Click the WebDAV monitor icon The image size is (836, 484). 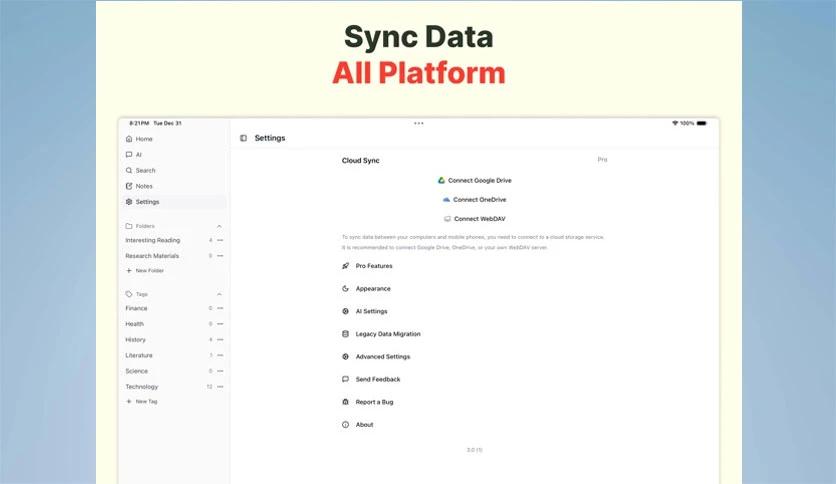coord(447,218)
